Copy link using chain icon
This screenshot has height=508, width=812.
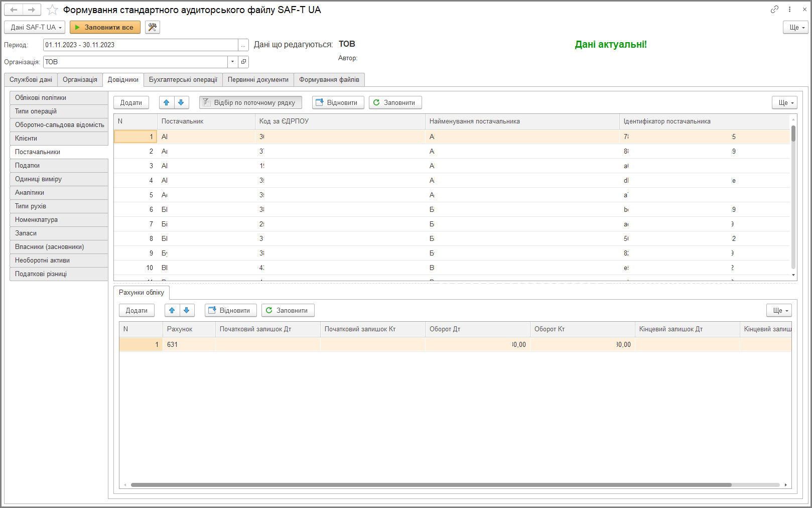click(774, 10)
